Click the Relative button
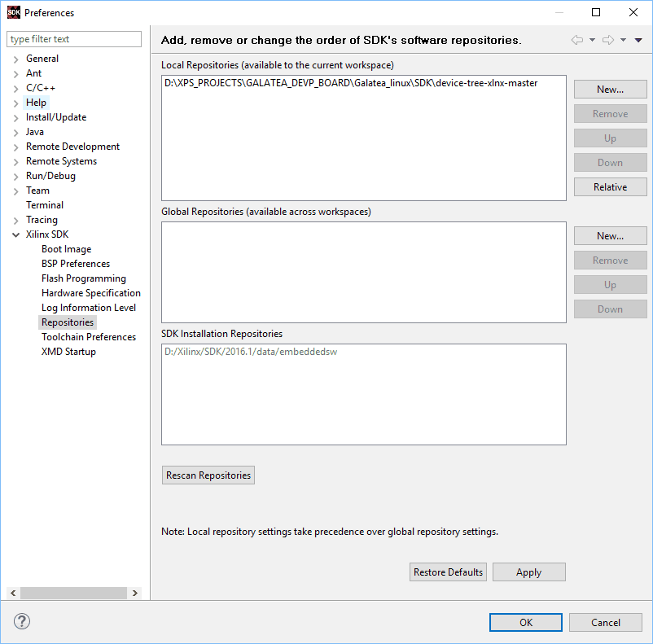The width and height of the screenshot is (653, 644). [x=610, y=187]
